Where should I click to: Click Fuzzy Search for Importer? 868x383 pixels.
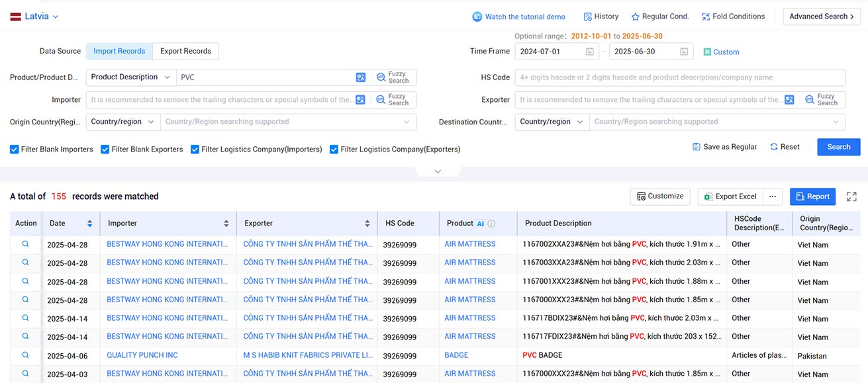point(393,100)
